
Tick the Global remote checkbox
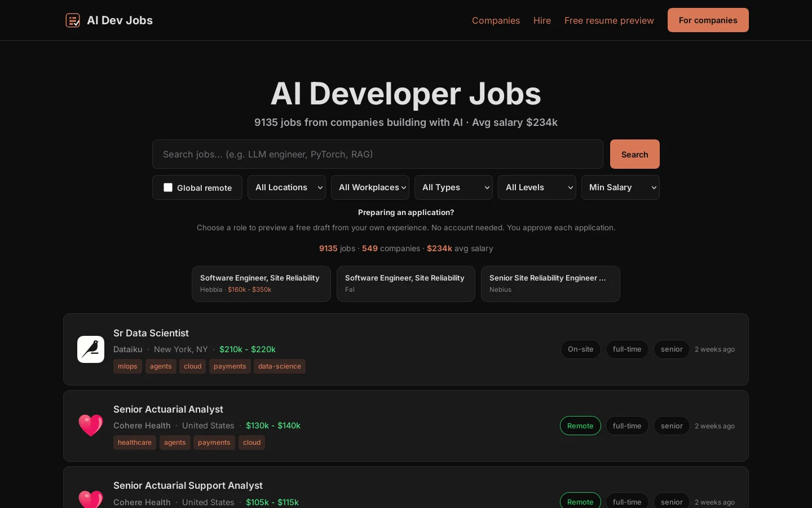click(168, 187)
